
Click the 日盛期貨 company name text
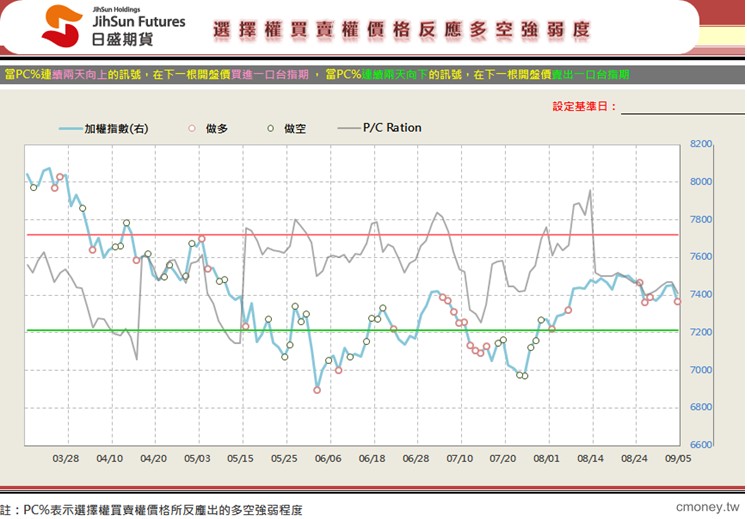pyautogui.click(x=122, y=39)
